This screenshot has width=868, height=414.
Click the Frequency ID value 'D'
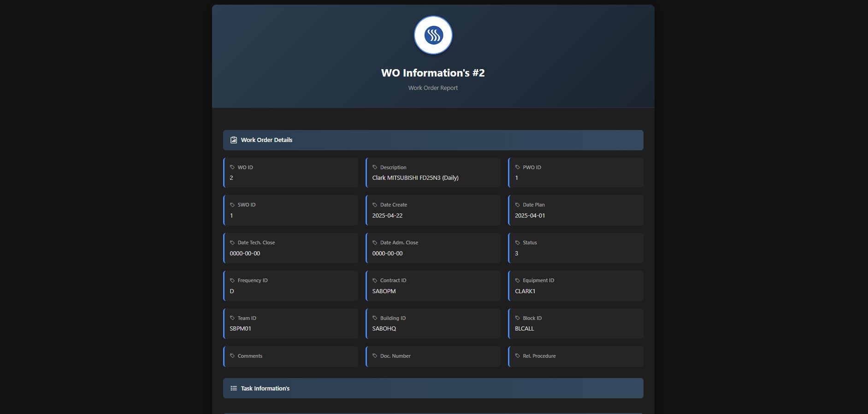click(x=232, y=291)
